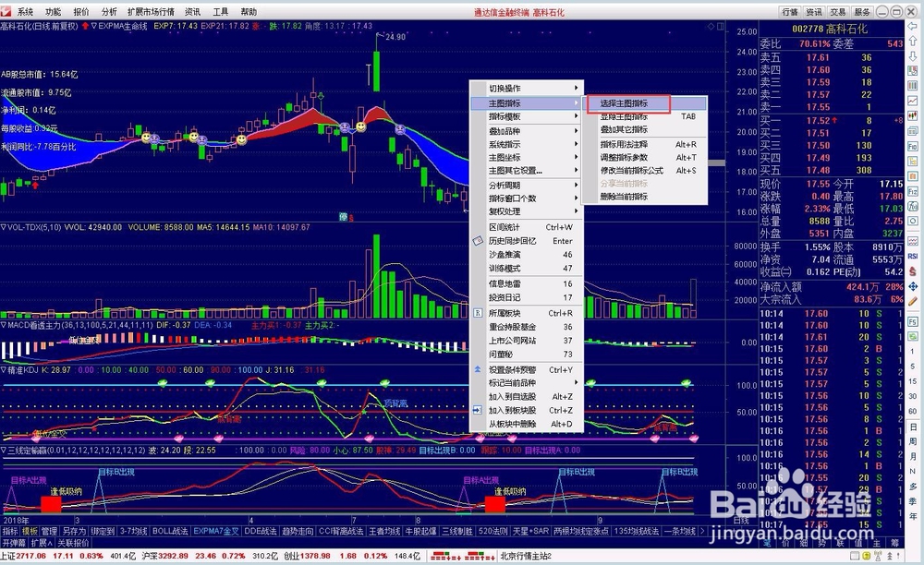Click the calendar icon beside 历史同步回忆
The image size is (924, 565).
pos(478,241)
